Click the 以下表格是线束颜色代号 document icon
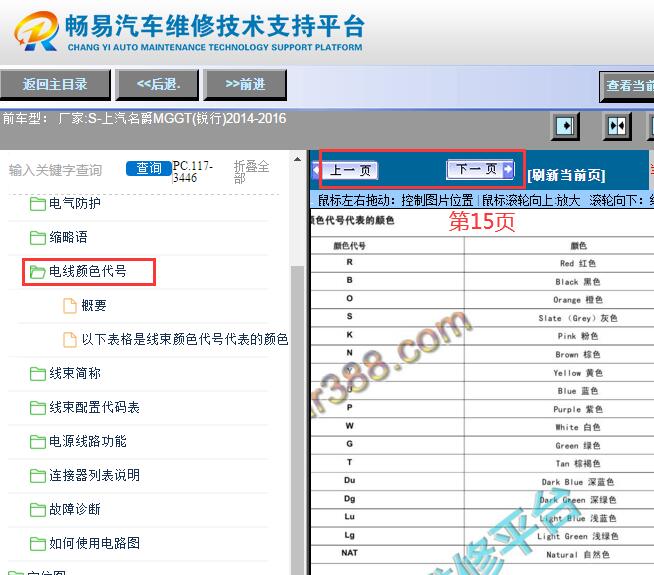 click(x=70, y=339)
